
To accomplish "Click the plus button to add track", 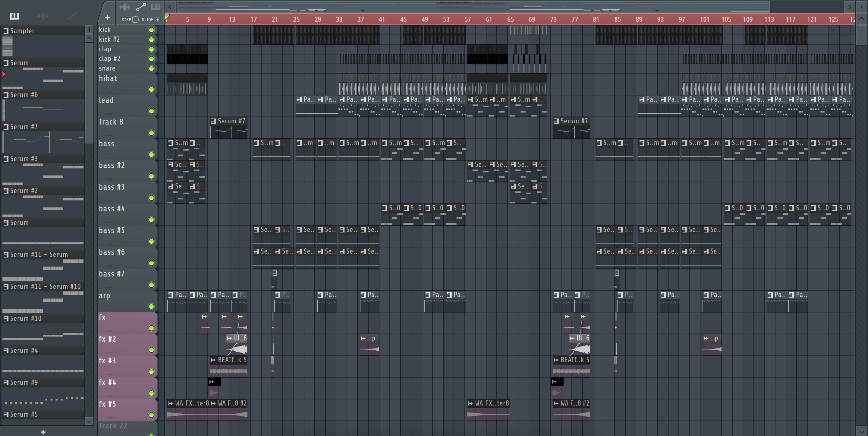I will coord(108,18).
